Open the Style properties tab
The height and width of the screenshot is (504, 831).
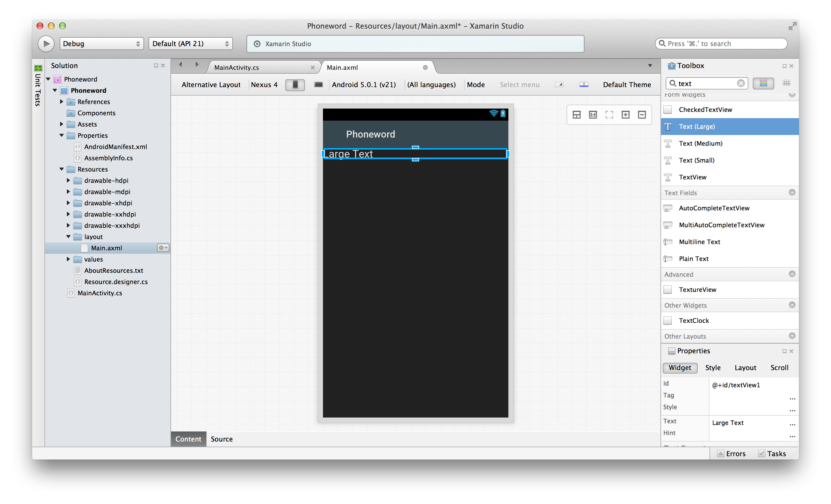(x=713, y=368)
